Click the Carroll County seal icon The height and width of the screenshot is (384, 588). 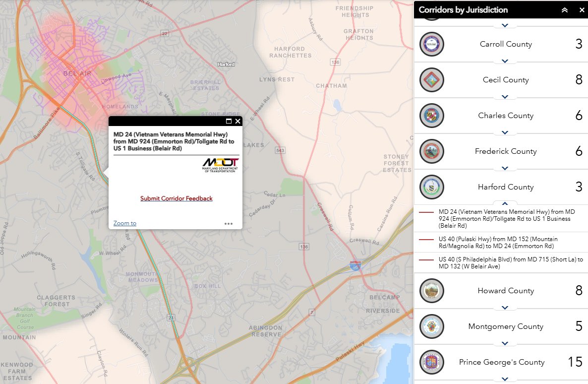click(x=431, y=44)
